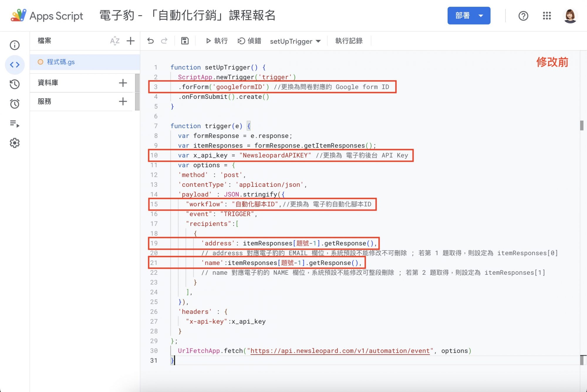Rename the project title 電子豹 課程報名
Viewport: 587px width, 392px height.
coord(187,15)
